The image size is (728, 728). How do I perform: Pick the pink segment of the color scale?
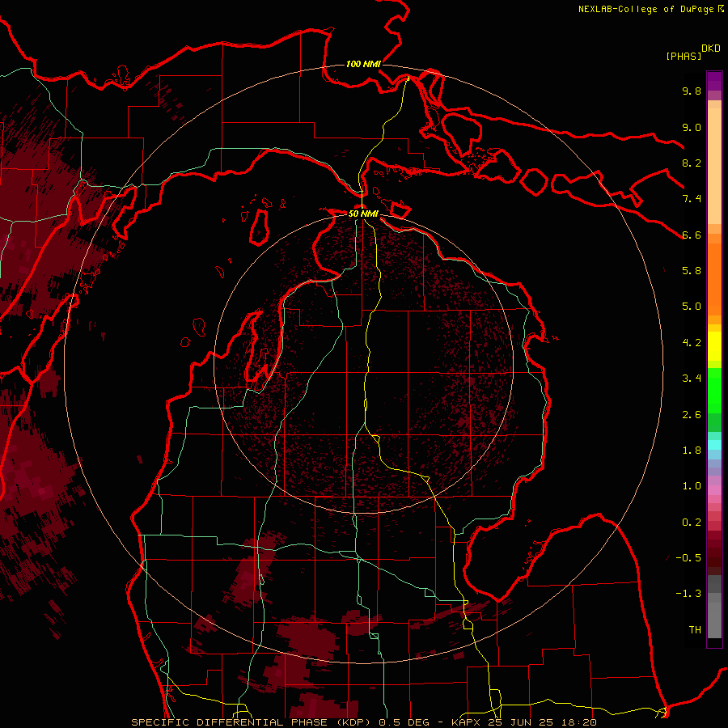pos(714,490)
